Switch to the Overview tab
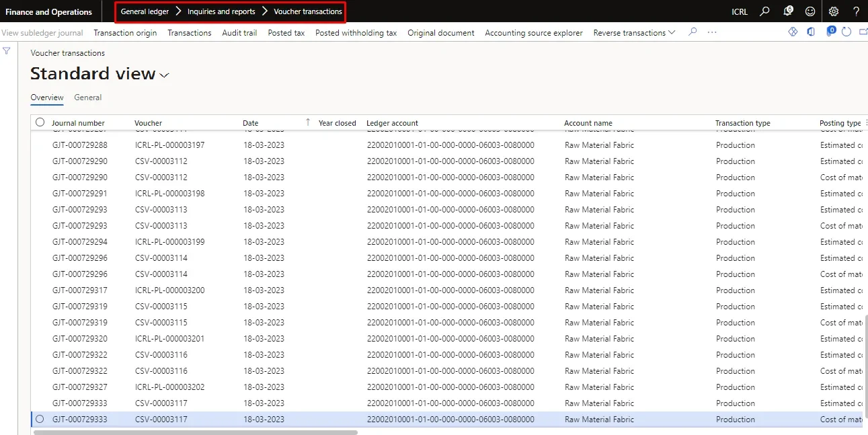This screenshot has width=868, height=435. tap(47, 97)
